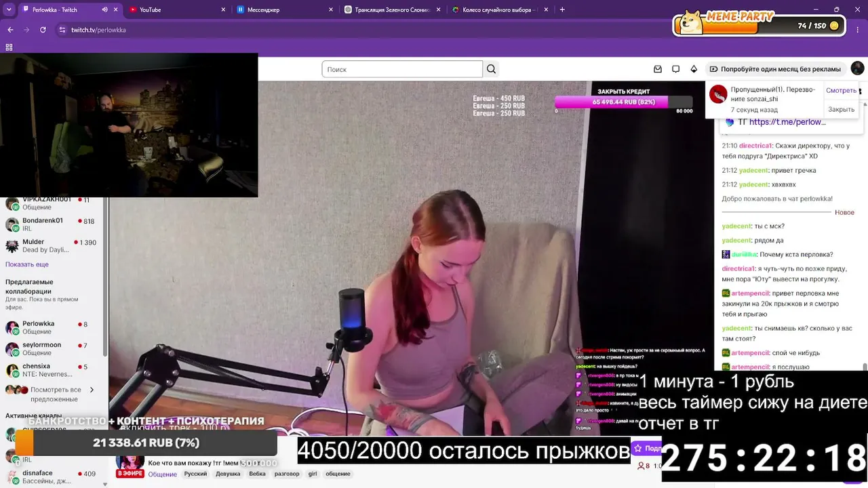
Task: Open the Twitch inbox icon
Action: (x=658, y=69)
